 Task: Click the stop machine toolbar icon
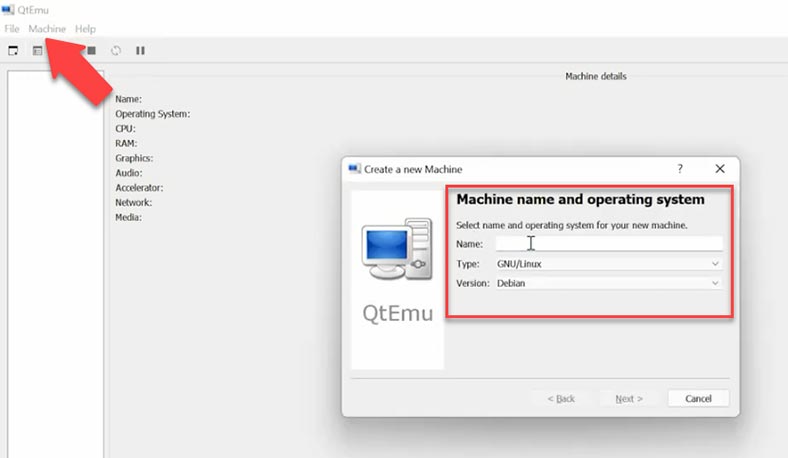click(91, 50)
